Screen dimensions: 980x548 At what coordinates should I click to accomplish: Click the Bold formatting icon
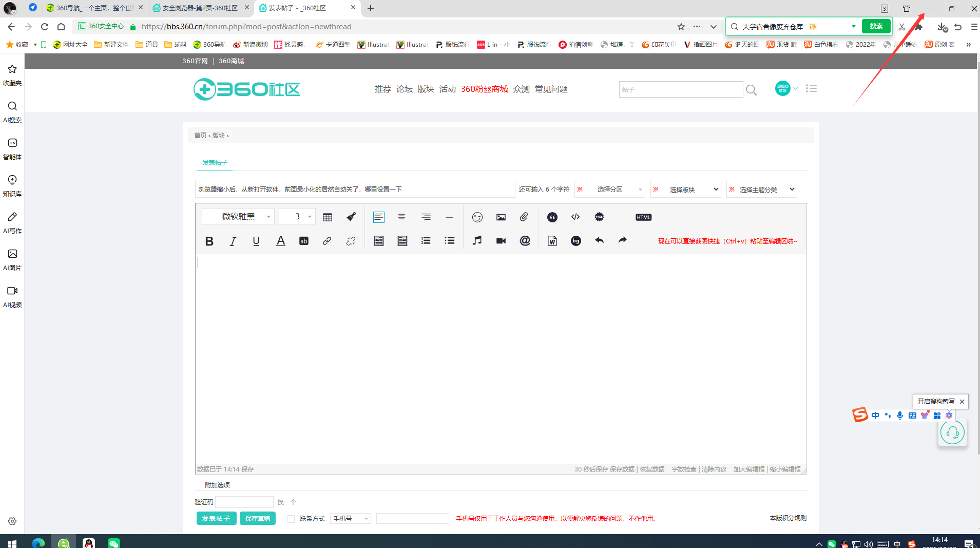coord(209,241)
